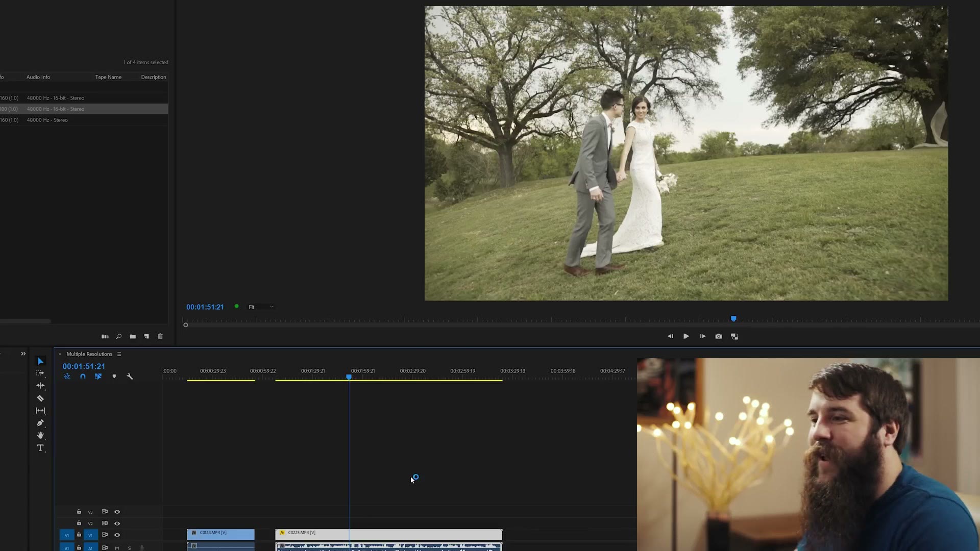Add a marker in the timeline
The image size is (980, 551).
pos(114,377)
